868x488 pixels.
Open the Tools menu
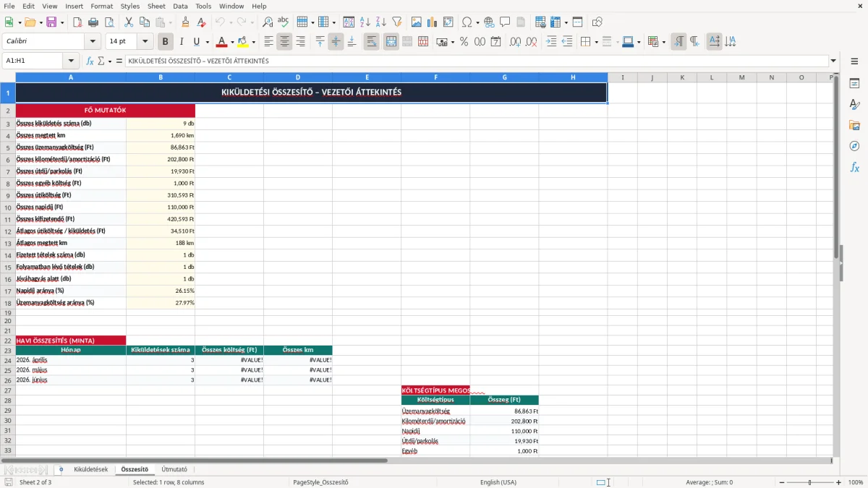(x=203, y=6)
